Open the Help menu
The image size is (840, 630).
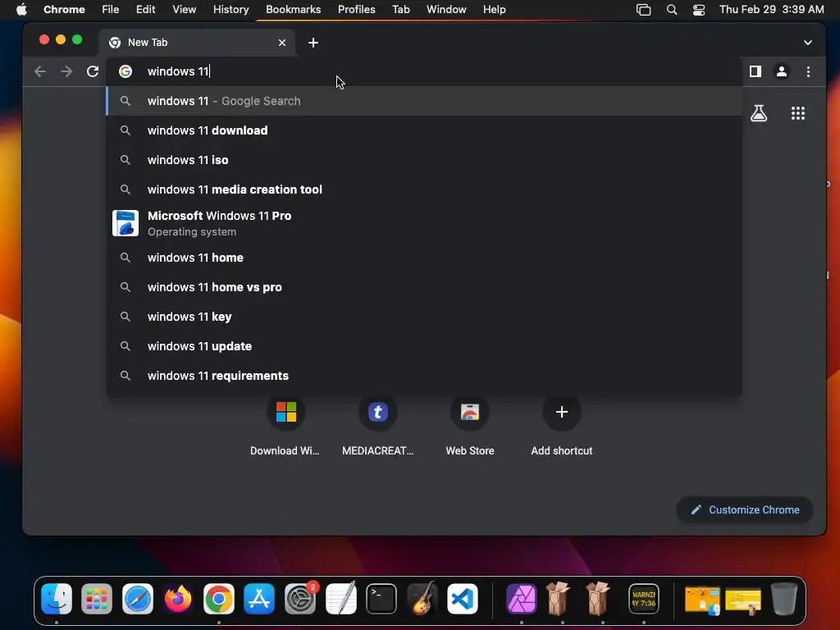point(494,9)
